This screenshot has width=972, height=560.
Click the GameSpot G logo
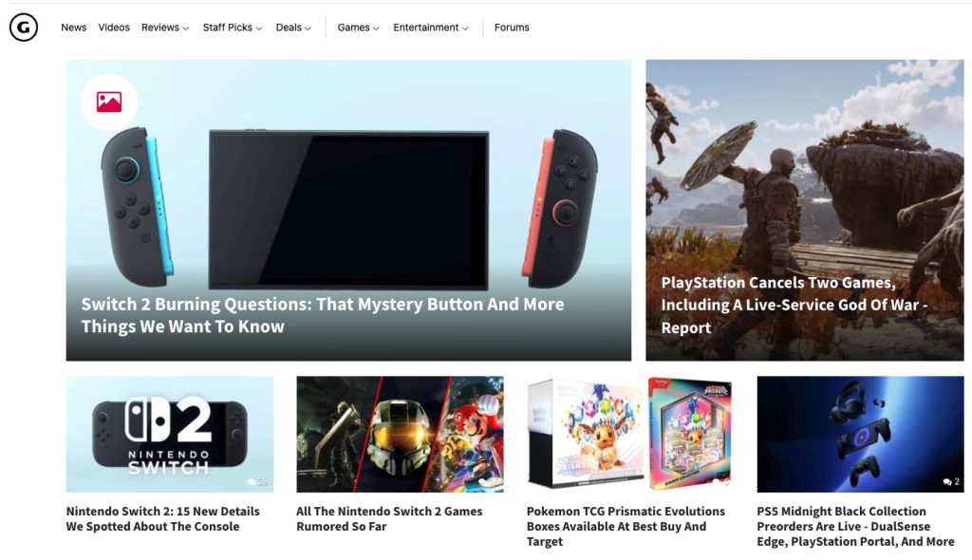24,28
